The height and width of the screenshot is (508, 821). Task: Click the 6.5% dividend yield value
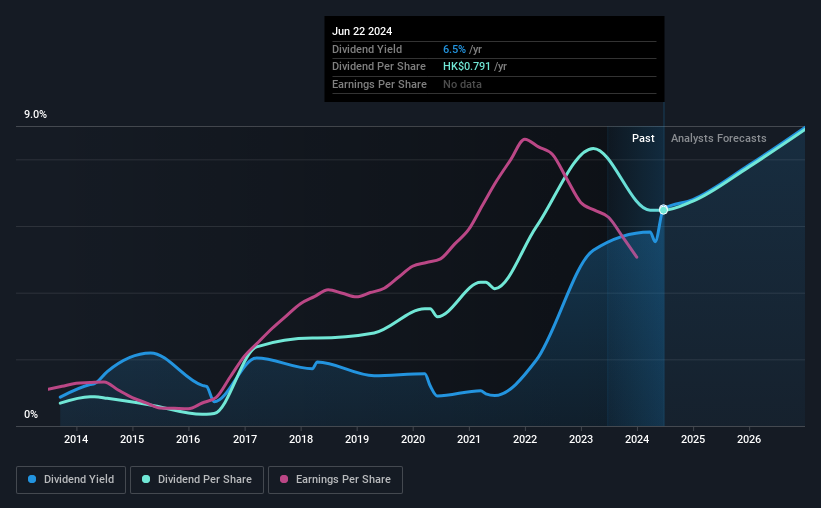pos(454,49)
